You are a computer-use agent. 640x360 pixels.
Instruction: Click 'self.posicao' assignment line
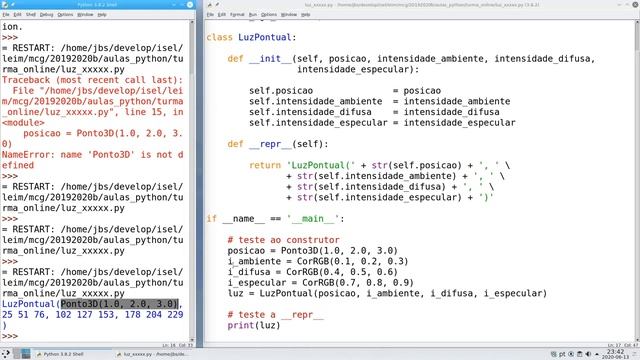click(x=345, y=91)
